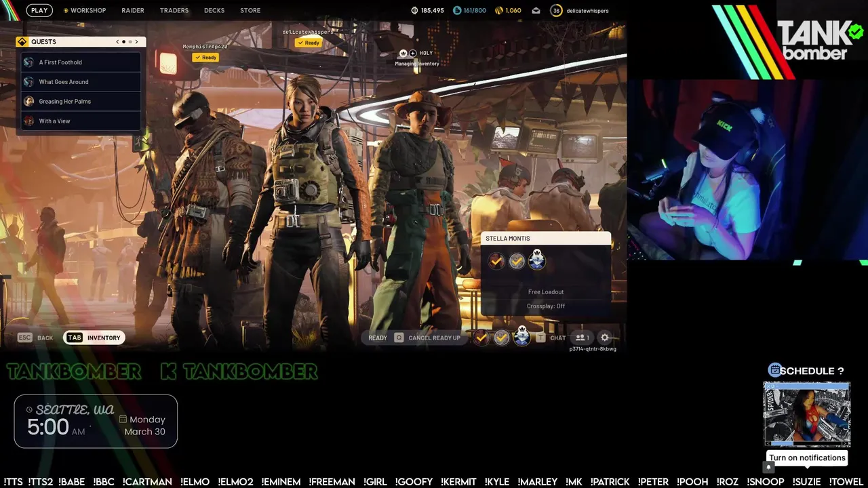868x488 pixels.
Task: Click the Q key hint icon
Action: coord(399,338)
